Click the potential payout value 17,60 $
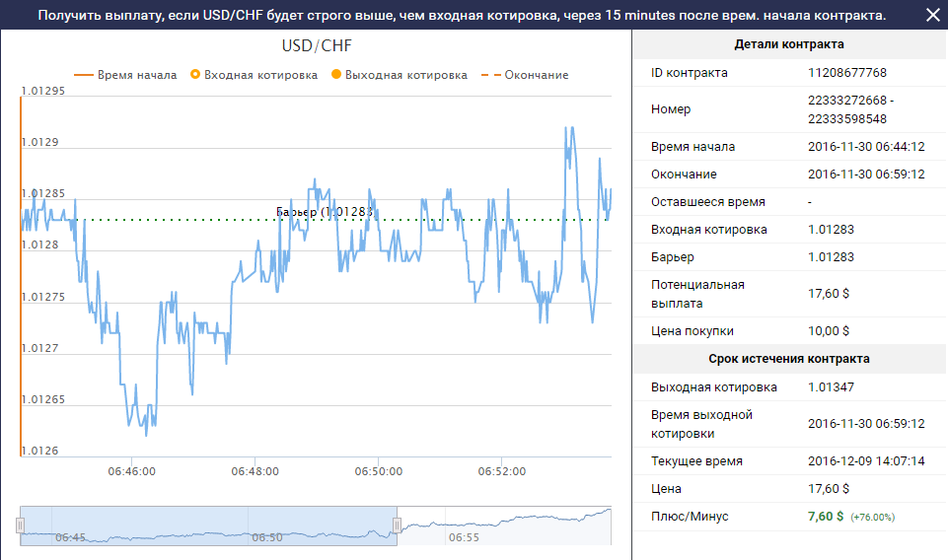This screenshot has width=948, height=560. point(829,294)
